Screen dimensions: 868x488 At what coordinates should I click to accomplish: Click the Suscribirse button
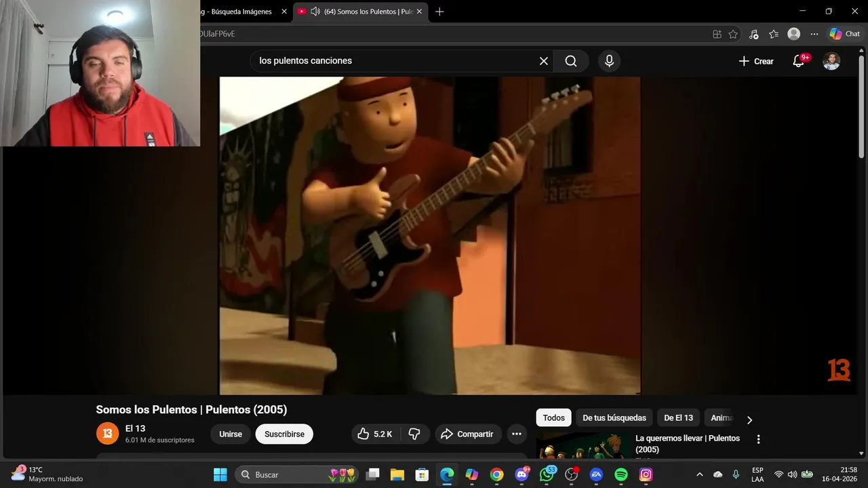(x=284, y=434)
